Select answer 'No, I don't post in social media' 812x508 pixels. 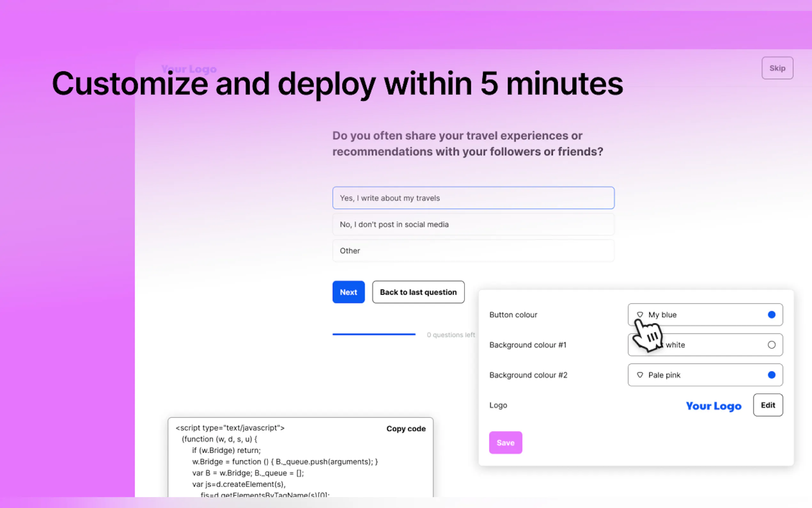point(473,225)
